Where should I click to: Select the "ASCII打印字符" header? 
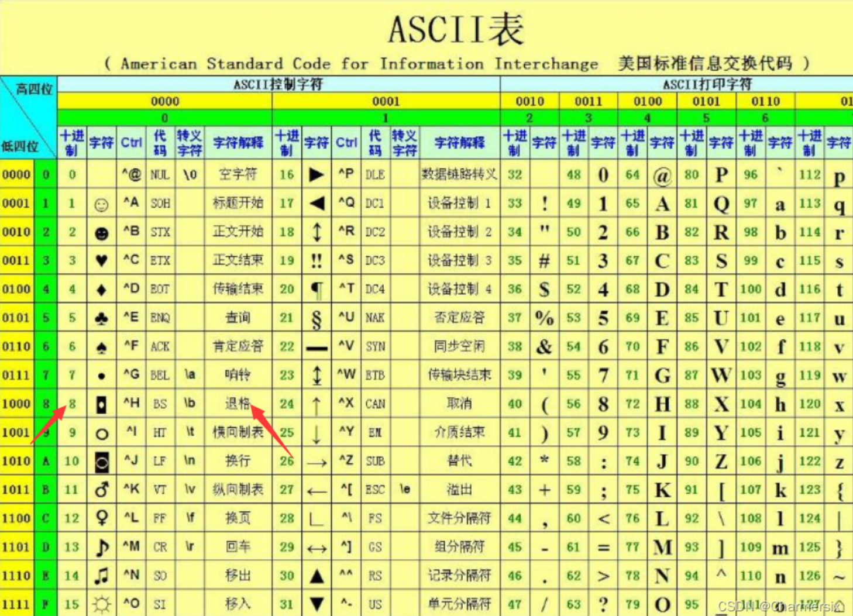click(x=707, y=84)
